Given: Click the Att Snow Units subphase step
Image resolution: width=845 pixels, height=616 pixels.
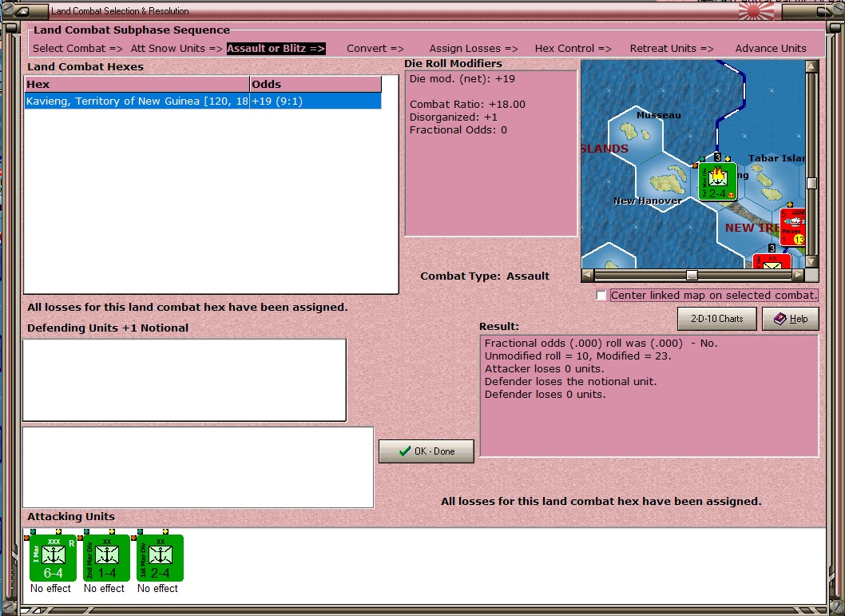Looking at the screenshot, I should 177,48.
